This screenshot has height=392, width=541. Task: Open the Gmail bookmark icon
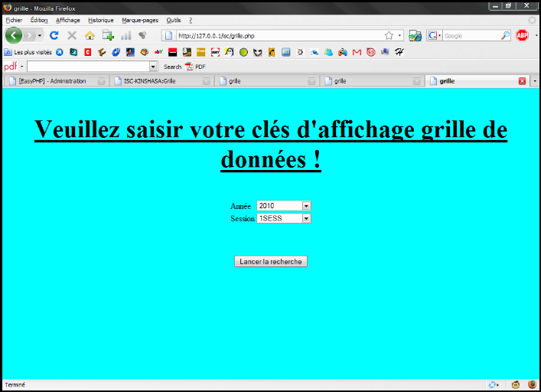(357, 52)
